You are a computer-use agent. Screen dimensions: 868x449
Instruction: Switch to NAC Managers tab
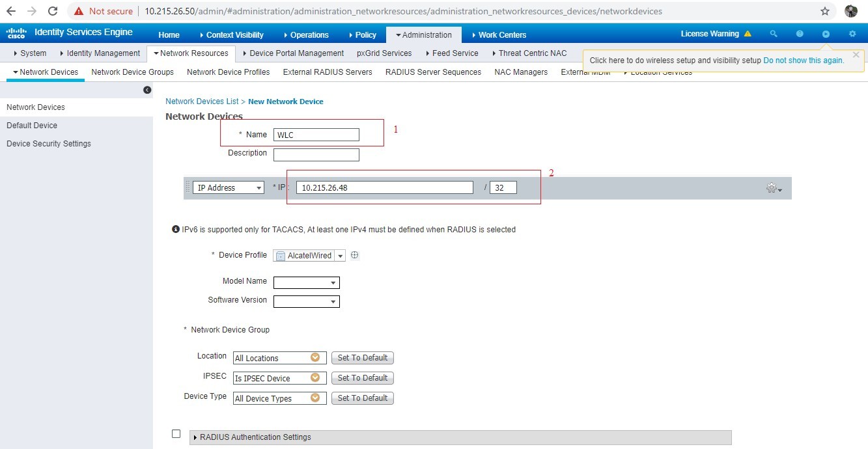[x=521, y=72]
